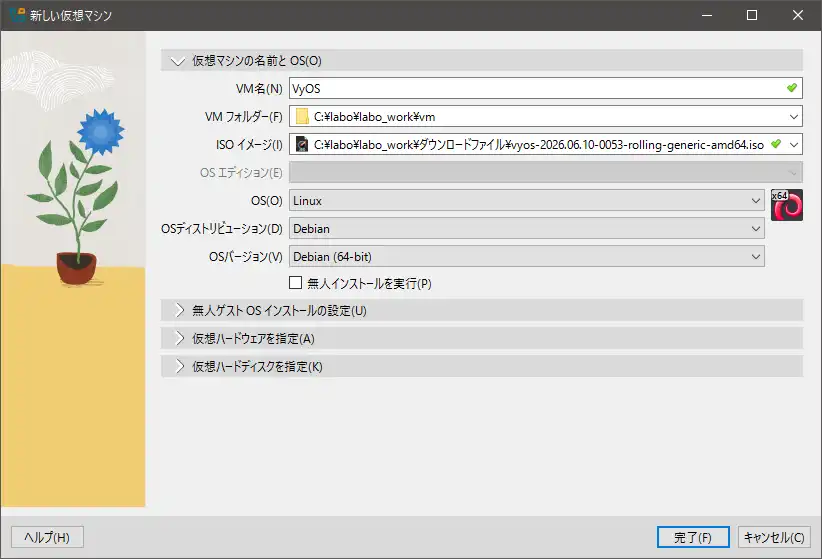
Task: Click the 完了 finish button
Action: click(x=693, y=537)
